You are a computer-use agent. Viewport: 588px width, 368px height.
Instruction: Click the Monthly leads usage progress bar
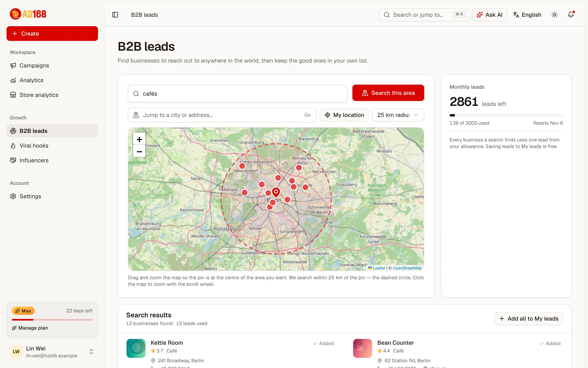coord(506,115)
